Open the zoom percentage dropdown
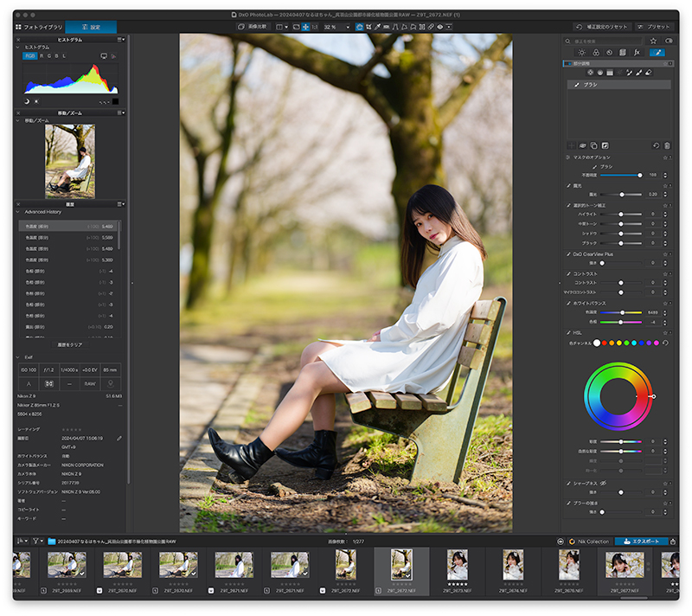 point(349,27)
